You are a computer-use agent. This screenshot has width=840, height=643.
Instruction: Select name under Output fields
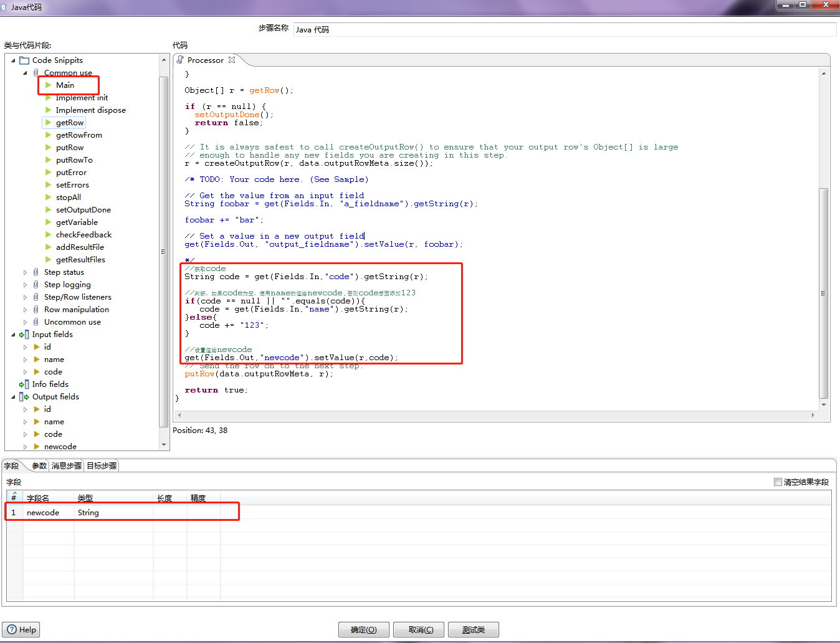(x=54, y=422)
